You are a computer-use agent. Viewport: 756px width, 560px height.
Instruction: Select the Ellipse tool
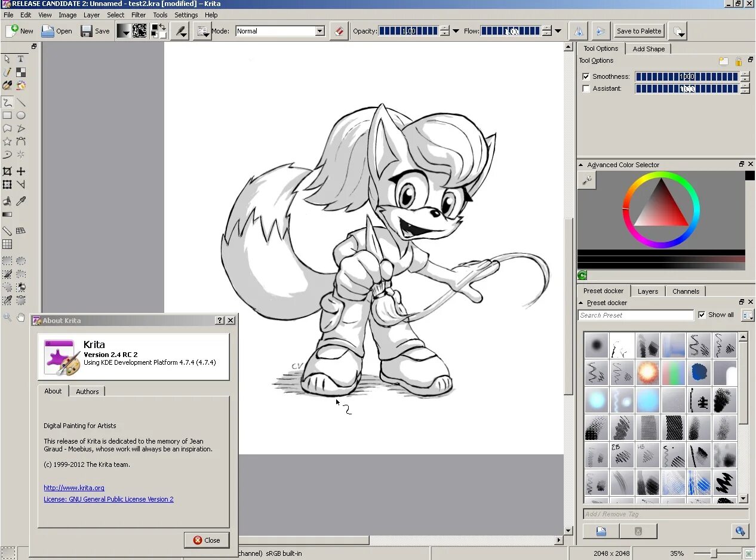click(20, 115)
